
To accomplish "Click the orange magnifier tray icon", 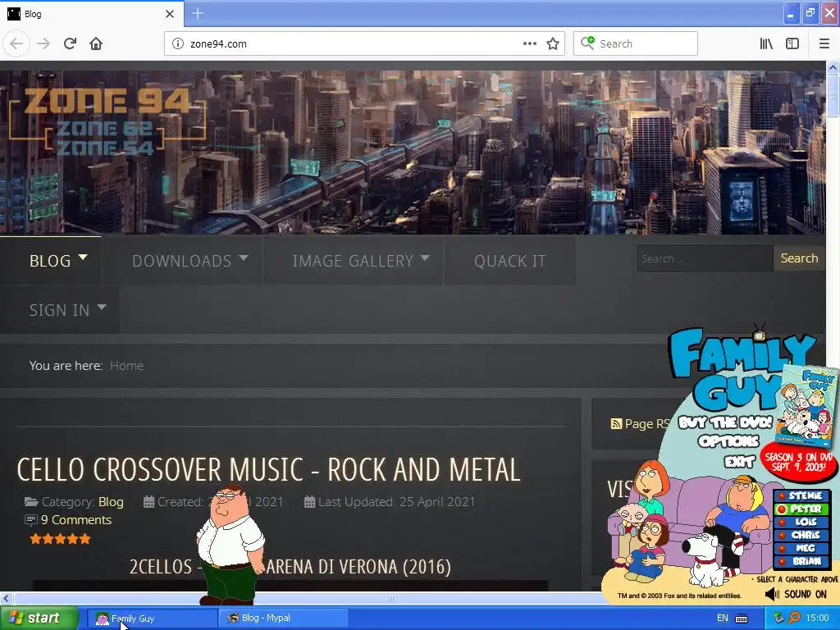I will 794,618.
